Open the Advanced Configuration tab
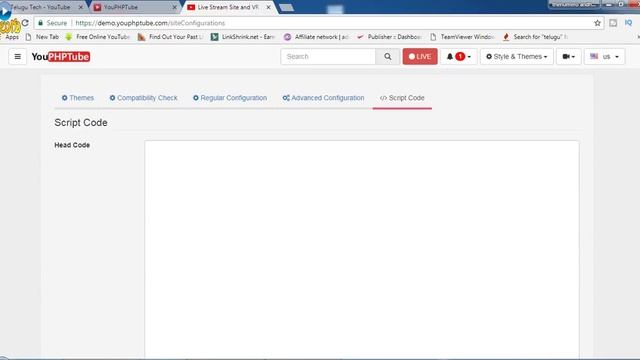640x360 pixels. click(323, 98)
